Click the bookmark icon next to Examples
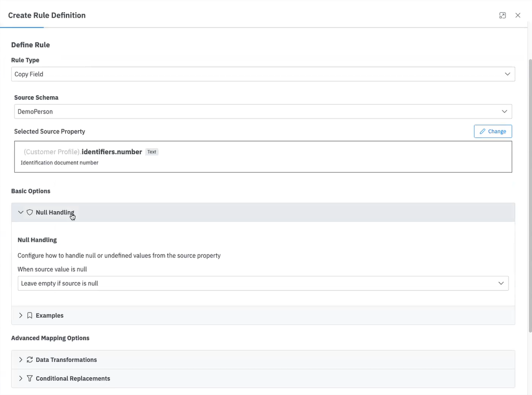 pos(29,316)
